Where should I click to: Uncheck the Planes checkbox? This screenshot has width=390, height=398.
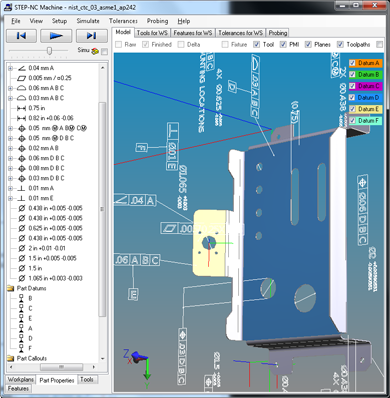pos(308,44)
